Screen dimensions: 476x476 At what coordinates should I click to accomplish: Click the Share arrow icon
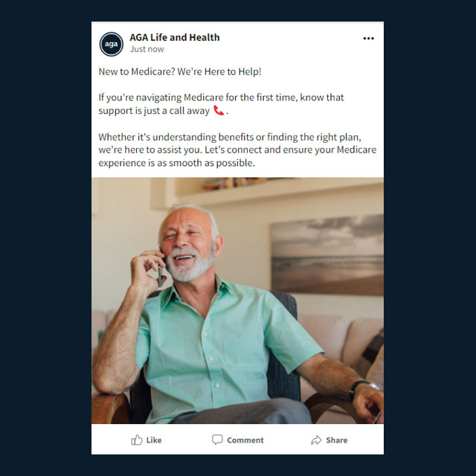coord(316,440)
